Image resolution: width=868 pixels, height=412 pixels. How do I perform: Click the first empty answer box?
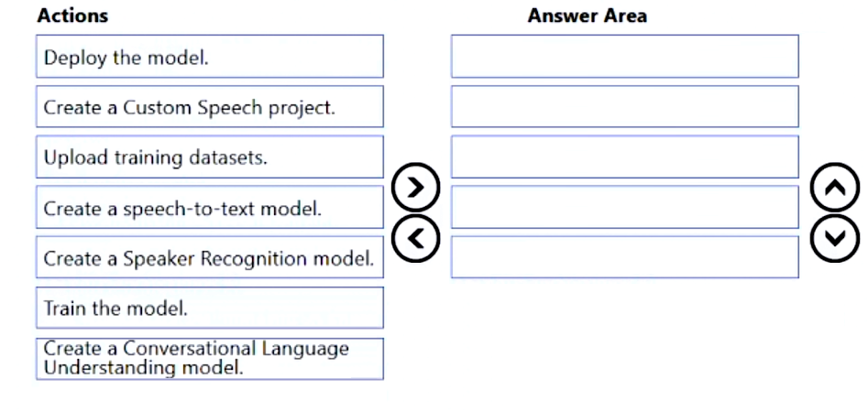[x=624, y=57]
